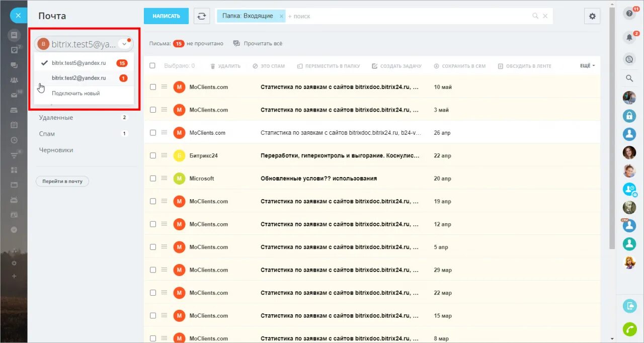This screenshot has width=644, height=343.
Task: Close the mail slider with the X
Action: [18, 16]
